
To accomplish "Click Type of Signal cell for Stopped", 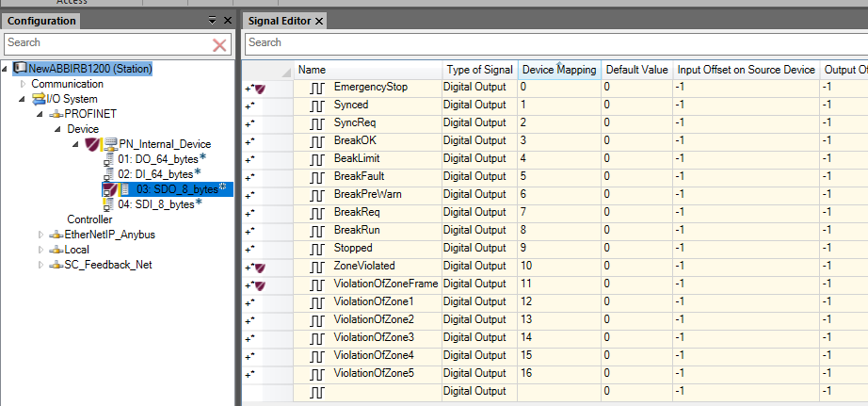I will pyautogui.click(x=480, y=248).
